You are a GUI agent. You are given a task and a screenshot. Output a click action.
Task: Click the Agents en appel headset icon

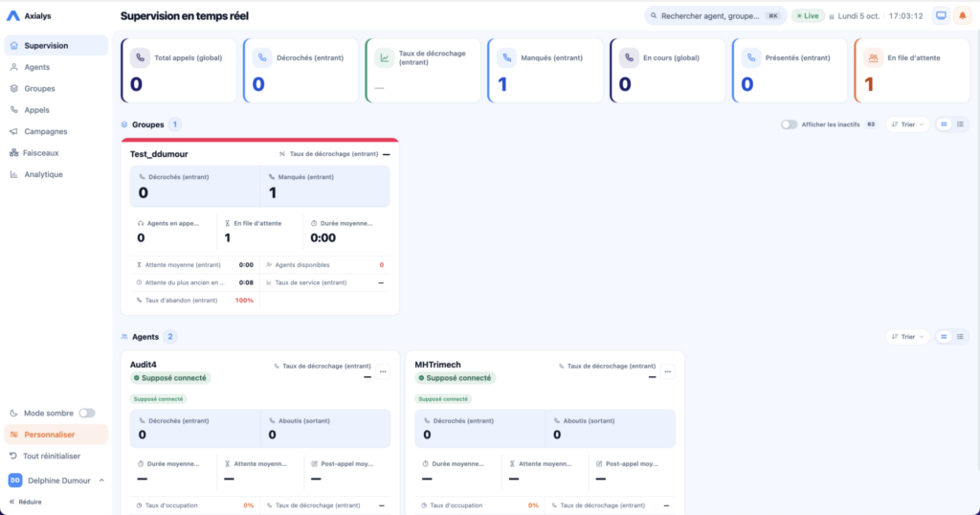click(141, 223)
